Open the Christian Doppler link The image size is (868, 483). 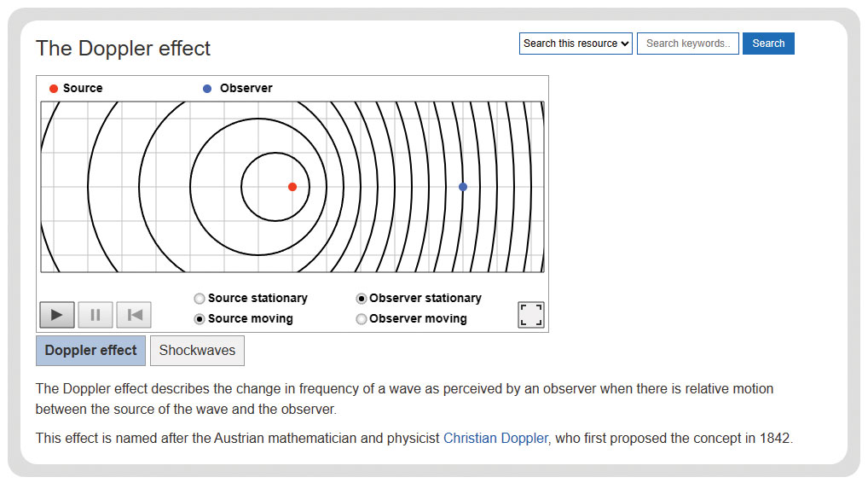(495, 438)
